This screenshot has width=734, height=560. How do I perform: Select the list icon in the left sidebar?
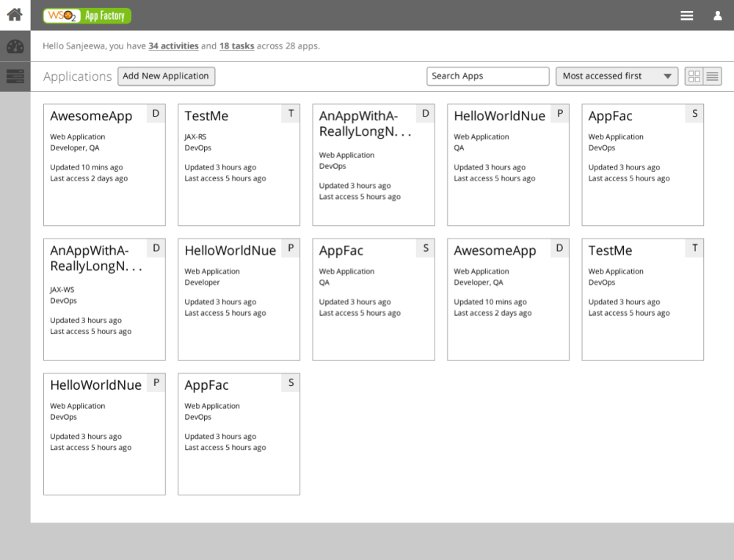(15, 76)
